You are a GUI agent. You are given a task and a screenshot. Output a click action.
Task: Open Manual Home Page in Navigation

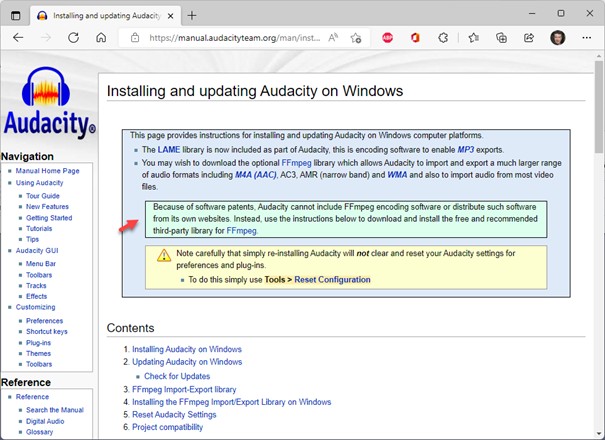coord(47,171)
